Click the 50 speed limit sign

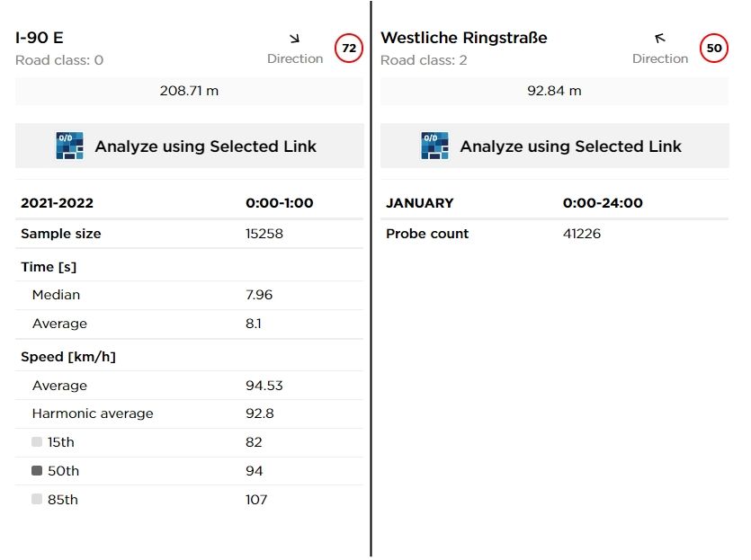tap(713, 48)
